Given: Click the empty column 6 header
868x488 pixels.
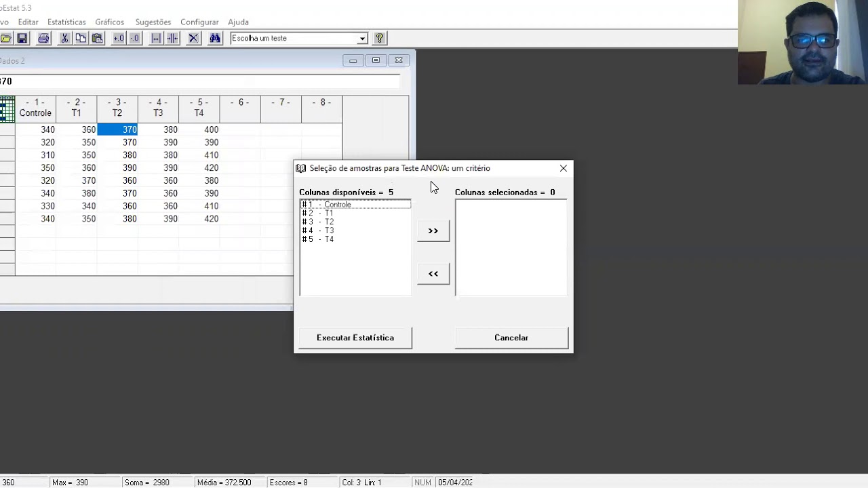Looking at the screenshot, I should point(240,108).
